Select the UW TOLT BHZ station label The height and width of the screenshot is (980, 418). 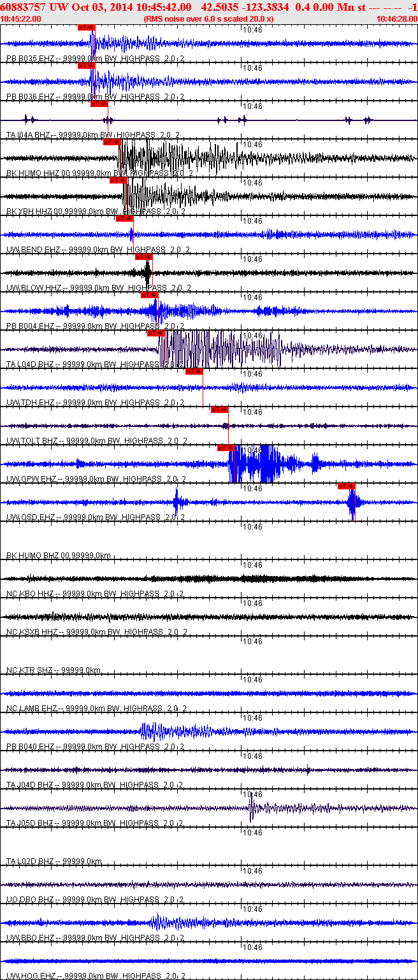click(96, 441)
